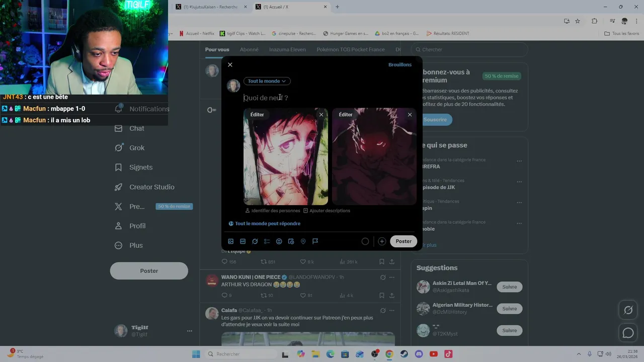The height and width of the screenshot is (362, 644).
Task: Open Grok in the sidebar
Action: 129,148
